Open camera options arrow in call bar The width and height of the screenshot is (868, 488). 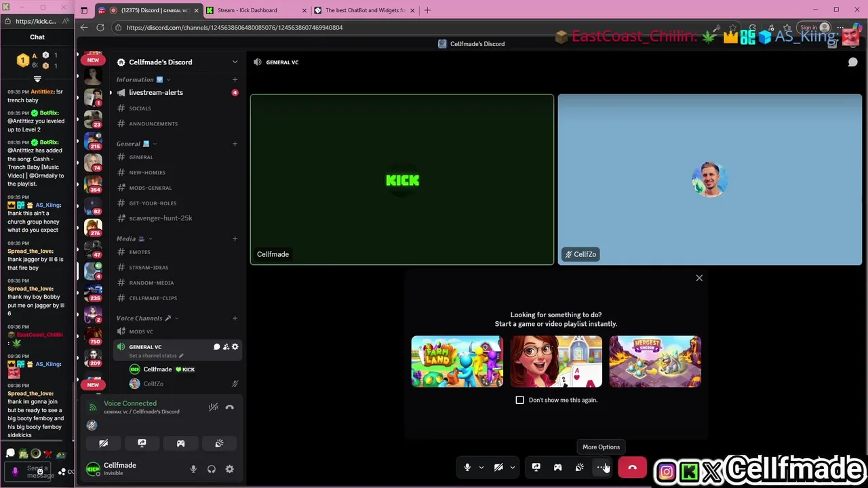[513, 468]
